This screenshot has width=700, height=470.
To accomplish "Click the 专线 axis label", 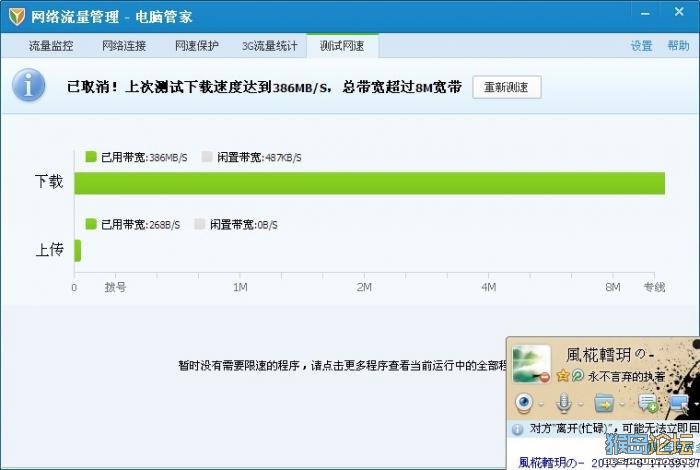I will pyautogui.click(x=654, y=287).
